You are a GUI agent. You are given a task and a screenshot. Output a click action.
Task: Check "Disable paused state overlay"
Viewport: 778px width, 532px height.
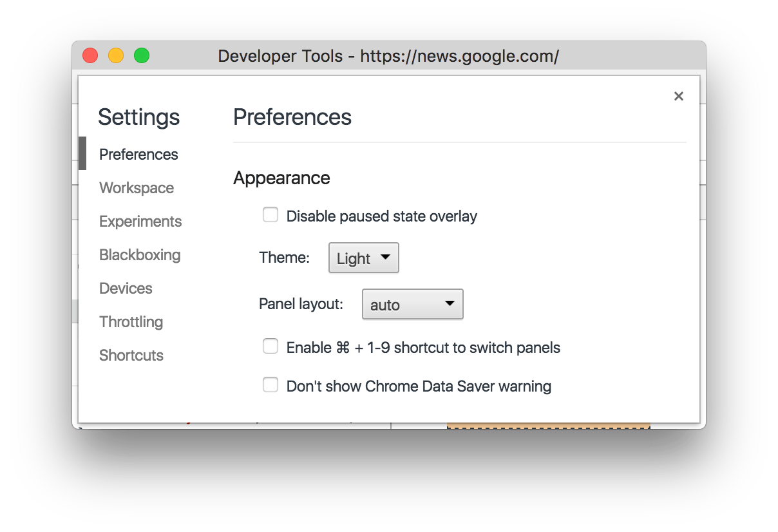(x=270, y=214)
